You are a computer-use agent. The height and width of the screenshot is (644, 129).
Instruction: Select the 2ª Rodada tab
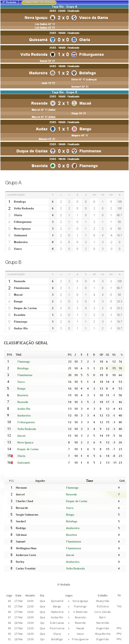pyautogui.click(x=9, y=2)
